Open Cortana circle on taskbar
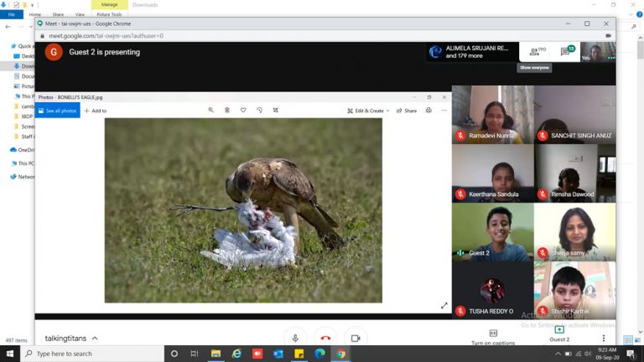Image resolution: width=644 pixels, height=362 pixels. click(x=174, y=354)
